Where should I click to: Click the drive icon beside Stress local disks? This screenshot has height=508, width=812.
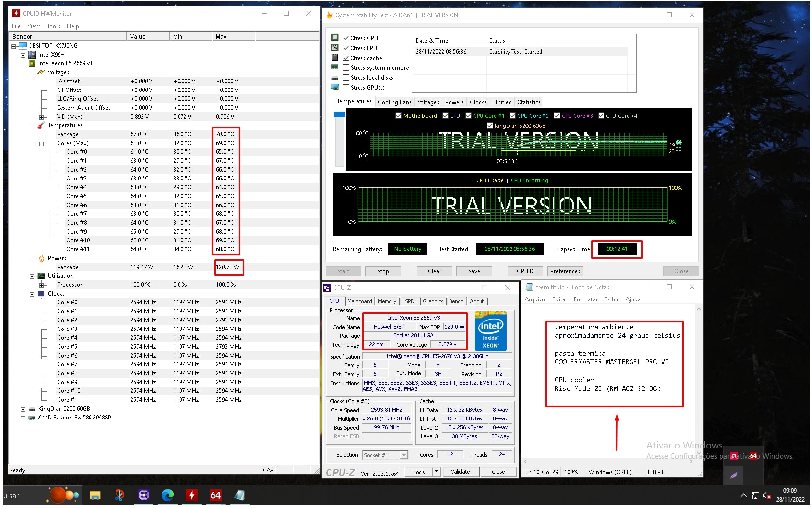(335, 78)
